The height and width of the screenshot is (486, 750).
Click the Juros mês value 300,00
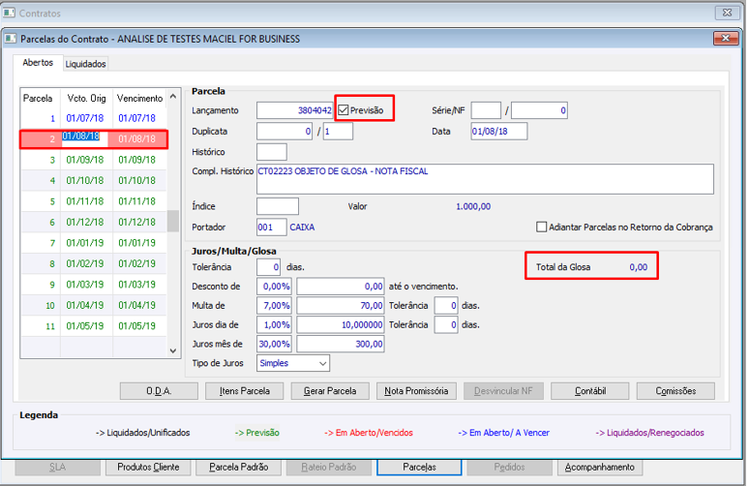341,344
